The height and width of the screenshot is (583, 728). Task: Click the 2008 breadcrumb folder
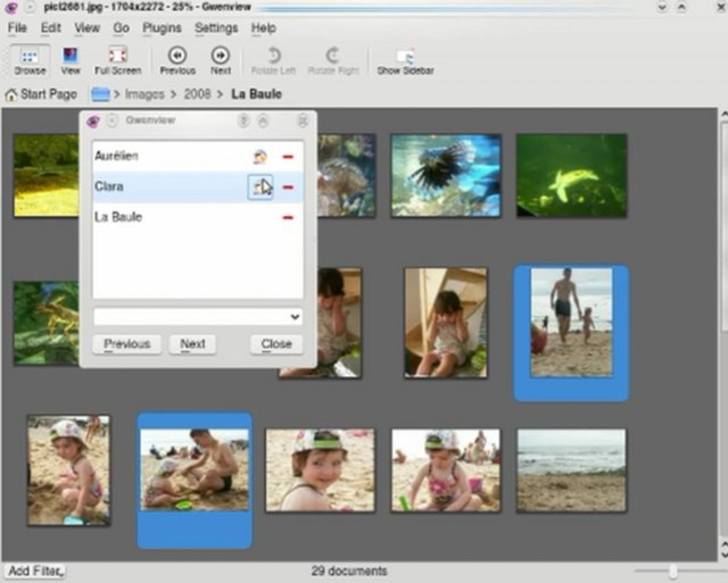(x=197, y=94)
